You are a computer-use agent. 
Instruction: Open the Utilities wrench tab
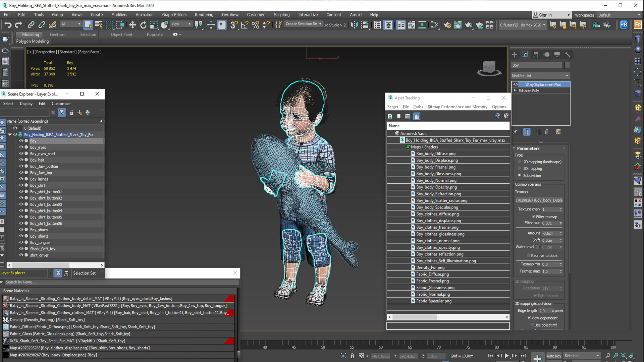tap(568, 54)
